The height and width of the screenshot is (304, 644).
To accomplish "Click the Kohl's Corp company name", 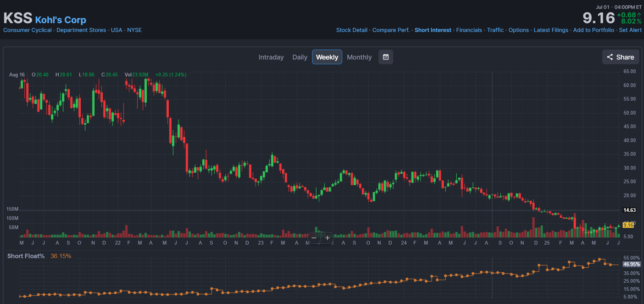I will [61, 20].
